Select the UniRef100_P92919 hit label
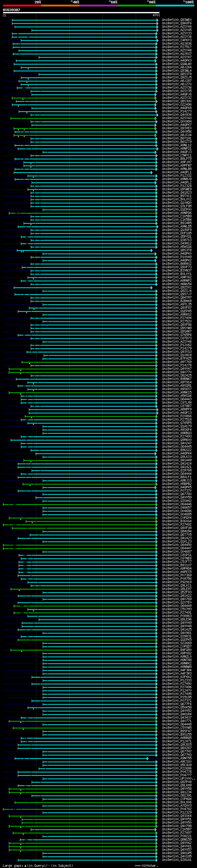The width and height of the screenshot is (197, 868). 177,582
